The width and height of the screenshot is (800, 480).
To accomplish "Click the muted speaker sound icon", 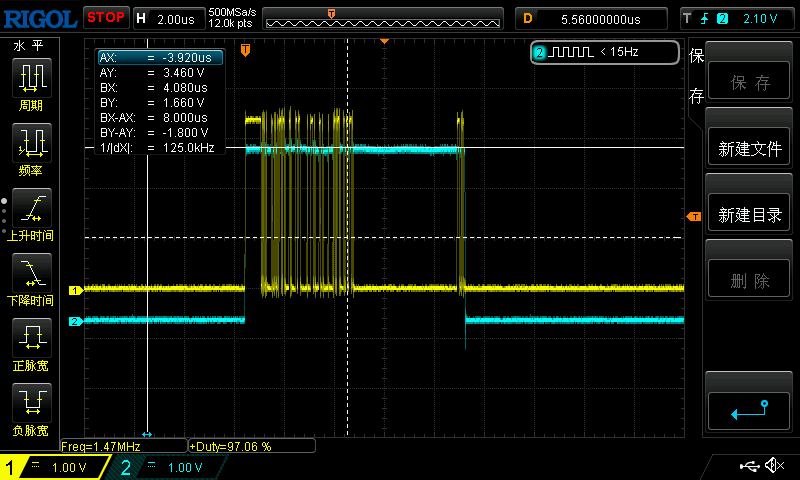I will pos(775,466).
